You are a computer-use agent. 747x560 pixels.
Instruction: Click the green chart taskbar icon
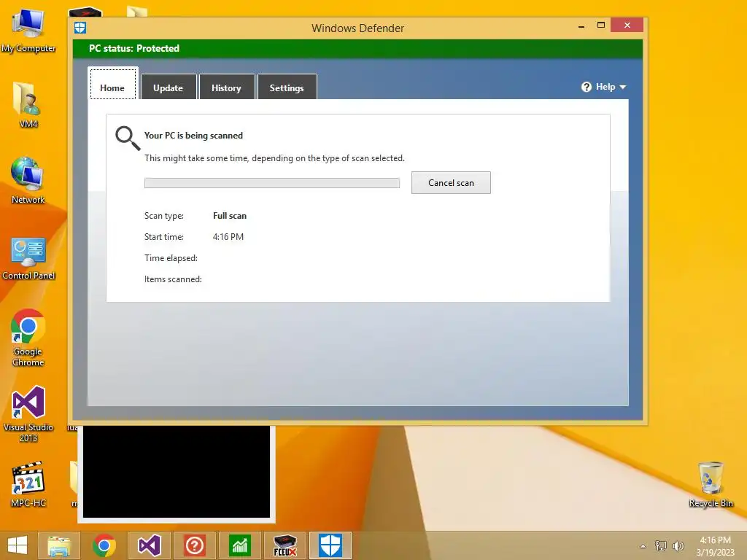coord(239,545)
